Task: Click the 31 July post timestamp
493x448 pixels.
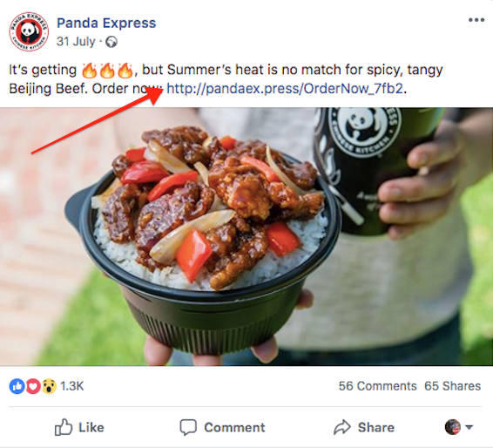Action: coord(76,42)
